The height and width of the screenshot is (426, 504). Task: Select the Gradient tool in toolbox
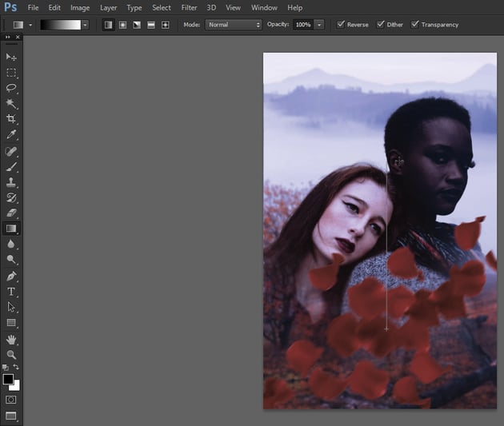[11, 229]
